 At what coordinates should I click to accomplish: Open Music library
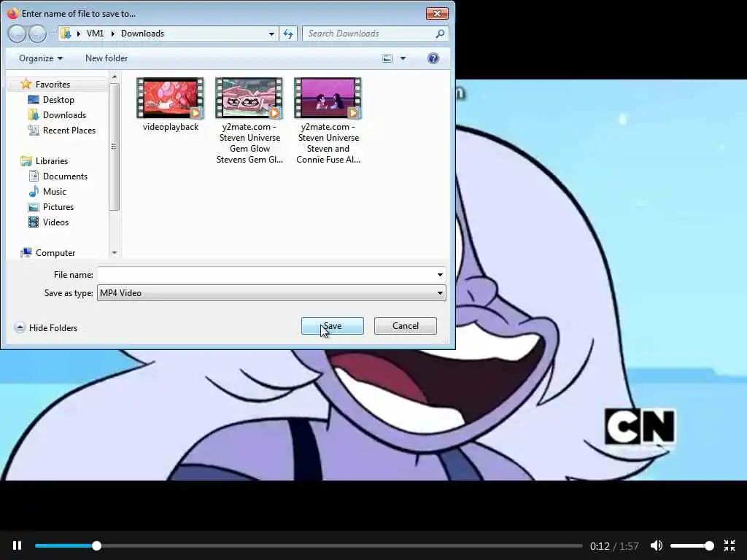(x=54, y=192)
